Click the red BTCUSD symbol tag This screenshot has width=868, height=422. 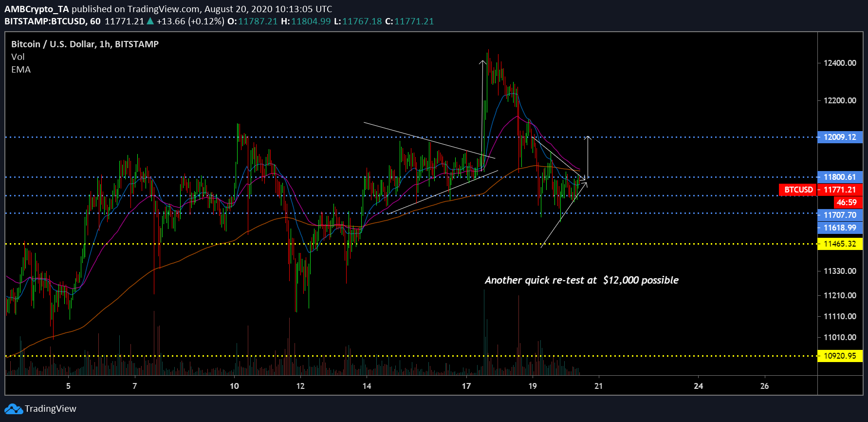click(x=798, y=190)
